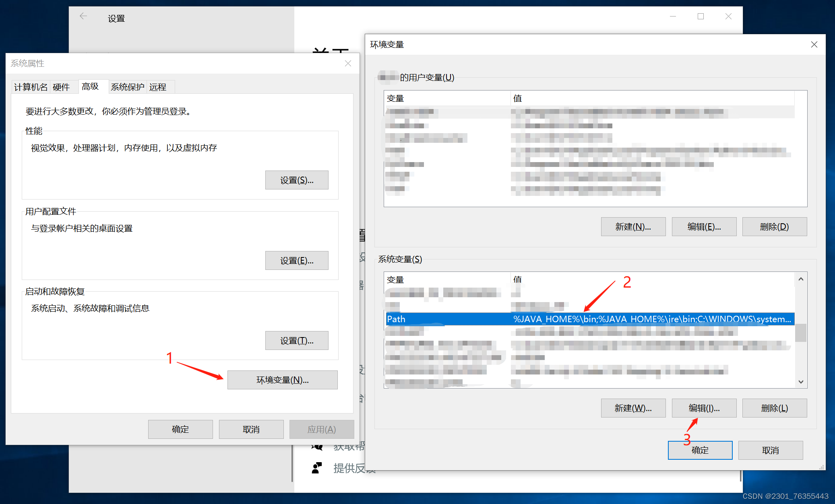Click 变量 column header in user variables
Viewport: 835px width, 504px height.
[x=447, y=98]
